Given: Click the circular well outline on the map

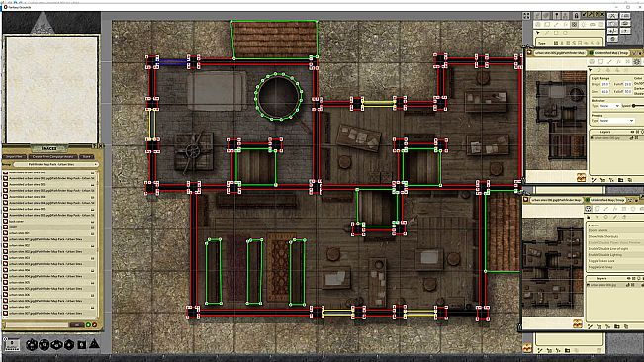Looking at the screenshot, I should tap(278, 97).
